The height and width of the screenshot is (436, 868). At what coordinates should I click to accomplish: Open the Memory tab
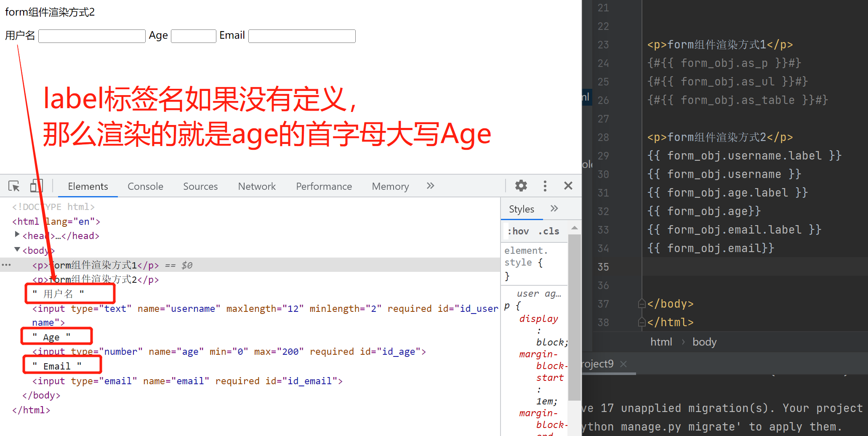point(390,186)
